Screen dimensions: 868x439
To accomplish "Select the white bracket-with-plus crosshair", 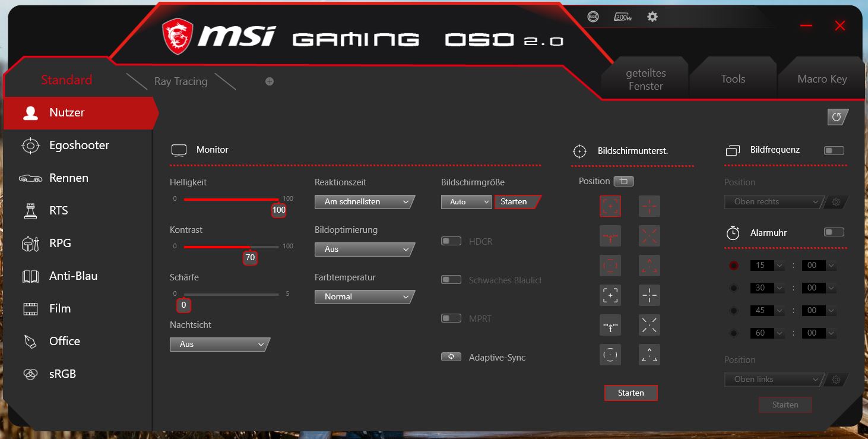I will [610, 295].
